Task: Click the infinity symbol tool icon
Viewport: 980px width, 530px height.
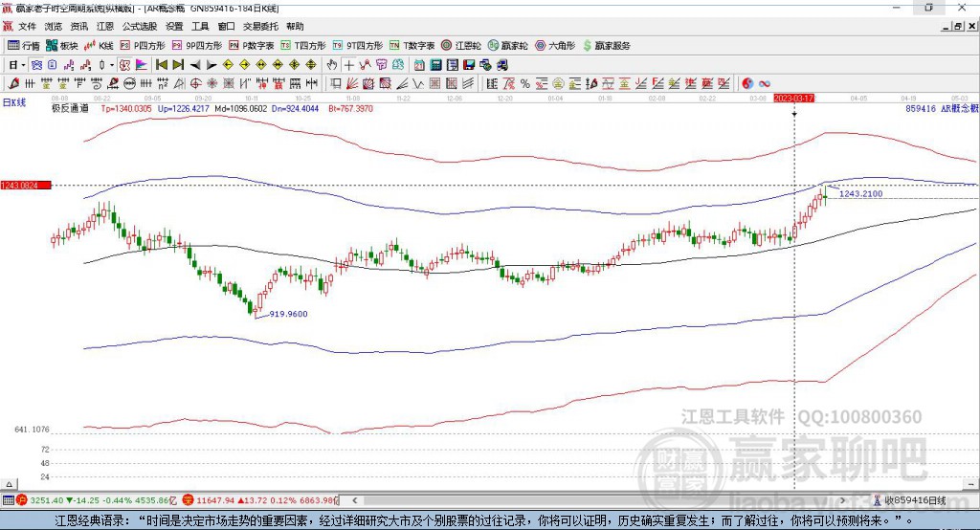Action: (765, 83)
